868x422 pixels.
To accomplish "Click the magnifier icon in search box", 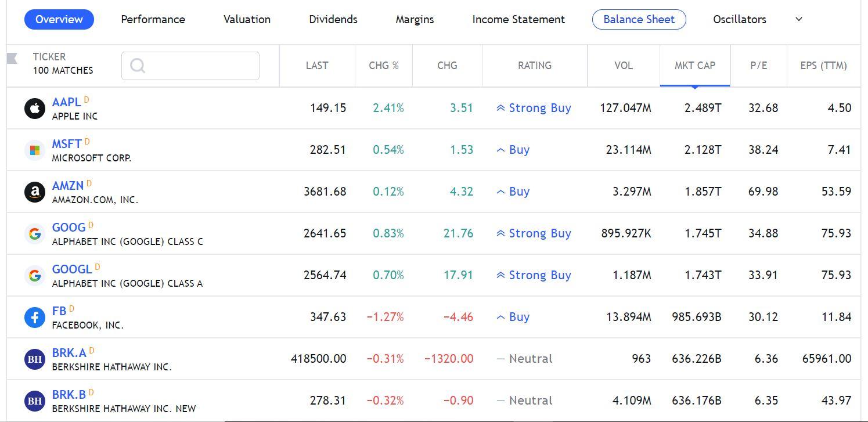I will (x=138, y=66).
